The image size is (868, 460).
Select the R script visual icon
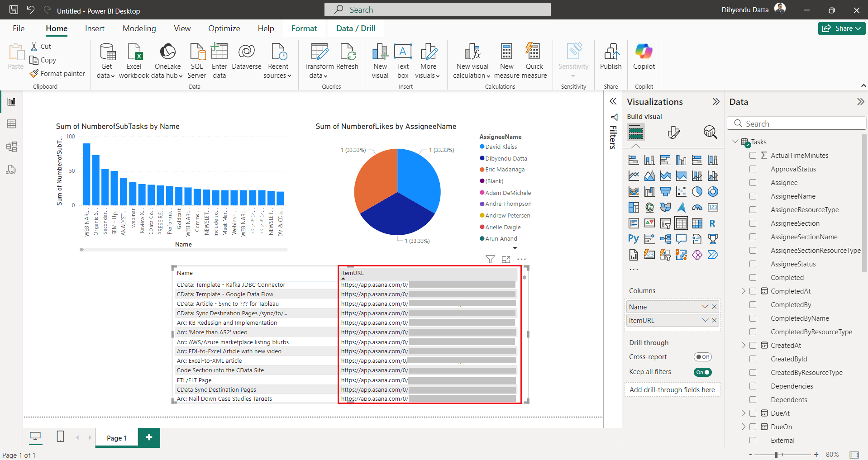(712, 223)
